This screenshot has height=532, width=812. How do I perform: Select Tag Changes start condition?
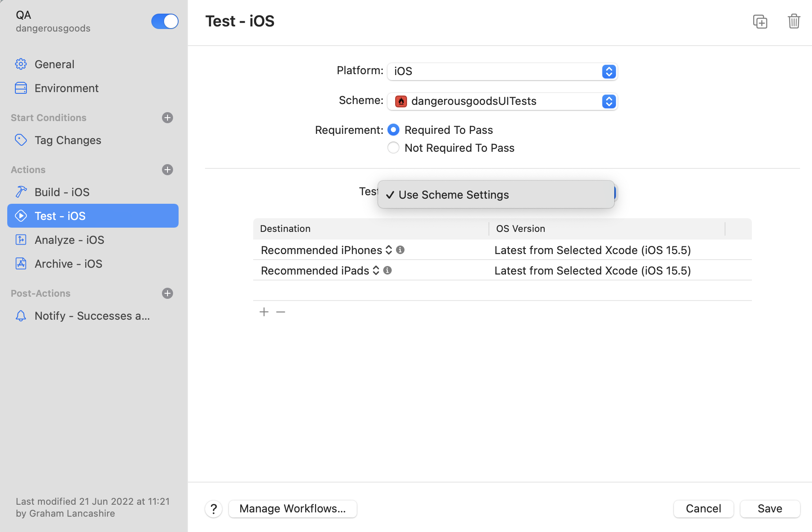pos(93,140)
